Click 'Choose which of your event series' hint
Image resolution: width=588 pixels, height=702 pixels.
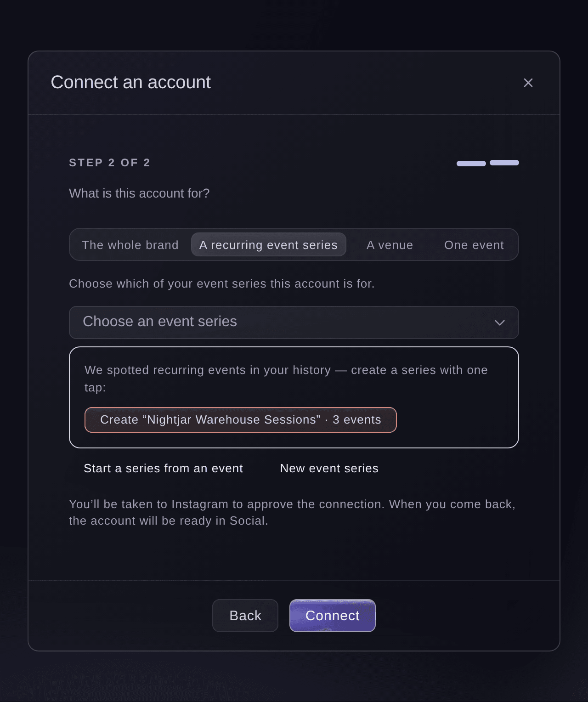(222, 284)
